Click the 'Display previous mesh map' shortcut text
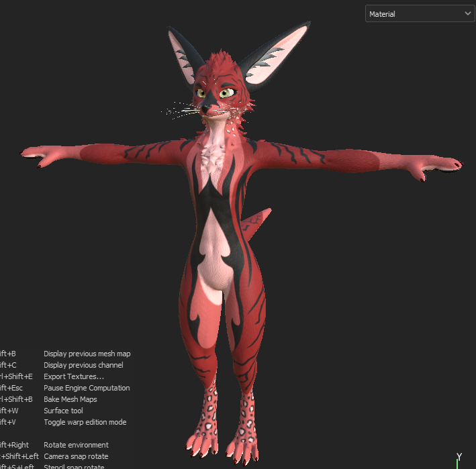This screenshot has height=469, width=476. [x=87, y=354]
